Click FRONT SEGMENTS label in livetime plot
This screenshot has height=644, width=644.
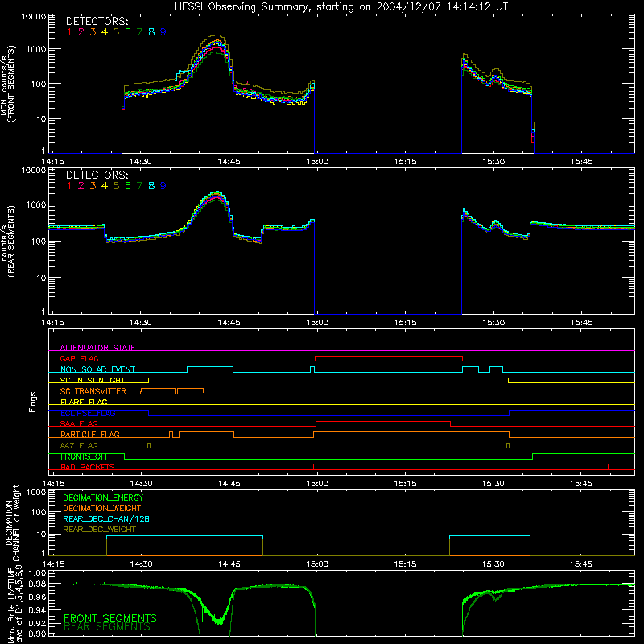click(110, 618)
